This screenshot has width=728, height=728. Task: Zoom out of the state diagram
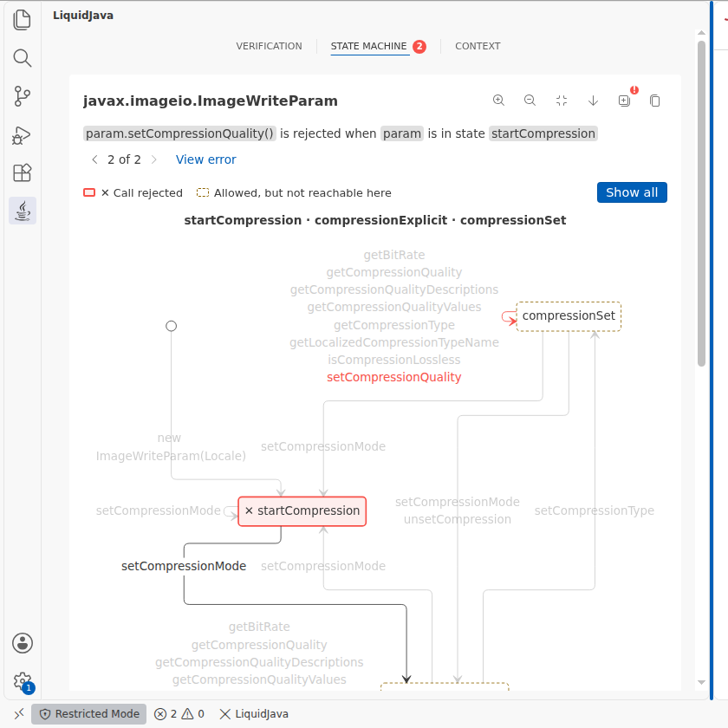(x=530, y=101)
